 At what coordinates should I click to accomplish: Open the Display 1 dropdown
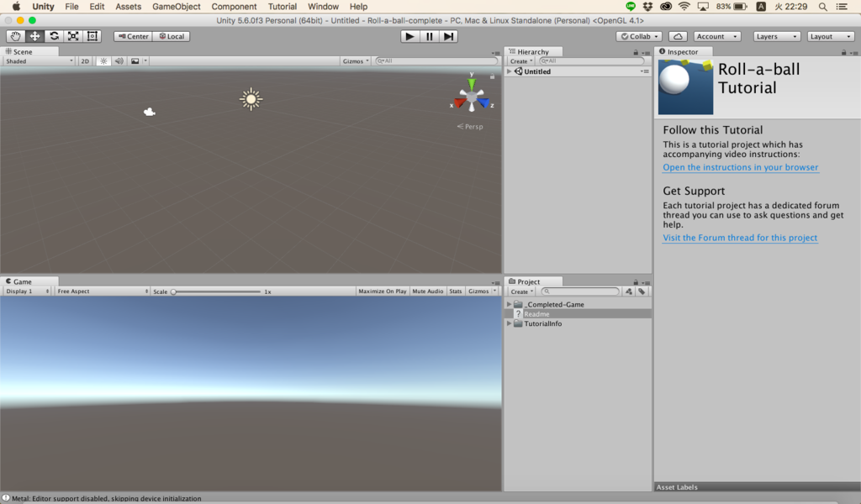click(x=27, y=291)
